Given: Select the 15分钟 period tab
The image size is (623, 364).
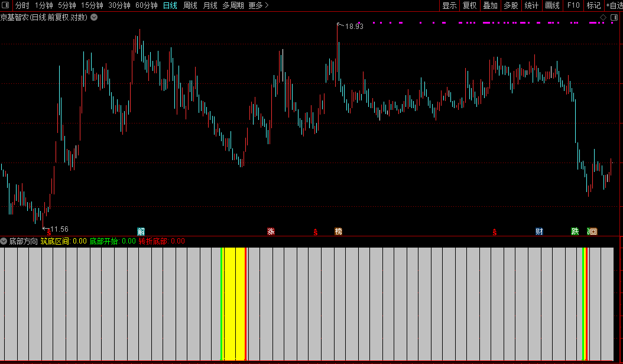Looking at the screenshot, I should tap(92, 5).
